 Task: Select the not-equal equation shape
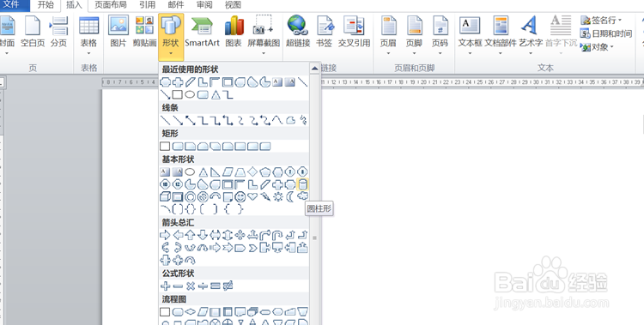[x=228, y=286]
